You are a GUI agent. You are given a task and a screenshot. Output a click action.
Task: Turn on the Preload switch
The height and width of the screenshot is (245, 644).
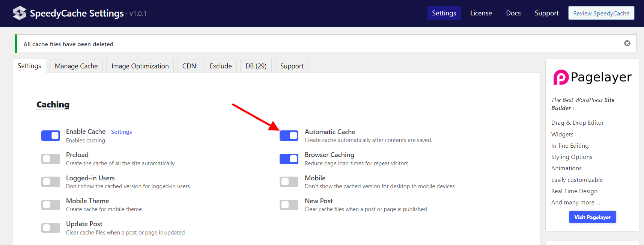51,159
